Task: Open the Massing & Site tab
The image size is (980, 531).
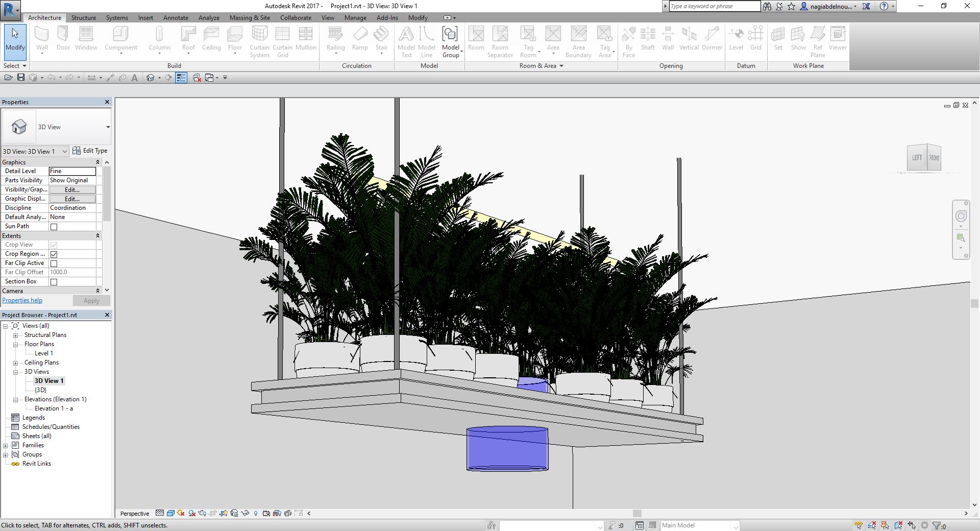Action: tap(250, 17)
